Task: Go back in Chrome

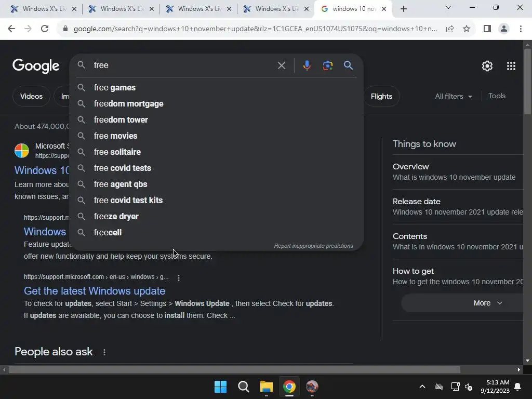Action: coord(11,29)
